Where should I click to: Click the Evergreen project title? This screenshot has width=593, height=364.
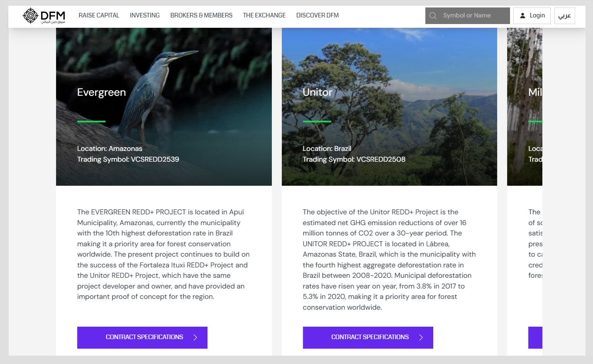pos(101,92)
